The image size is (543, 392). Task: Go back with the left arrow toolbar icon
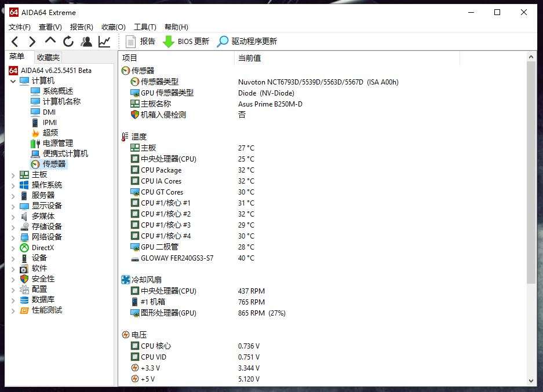pyautogui.click(x=15, y=42)
